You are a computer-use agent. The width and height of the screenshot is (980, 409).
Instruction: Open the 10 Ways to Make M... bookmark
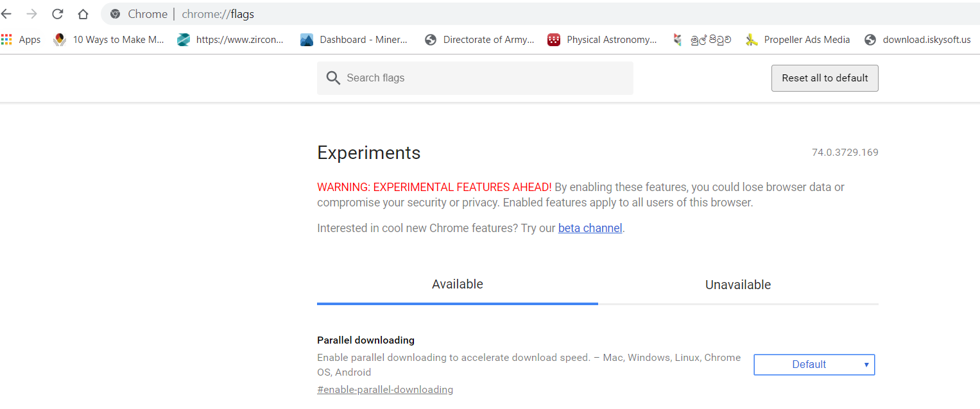coord(108,40)
